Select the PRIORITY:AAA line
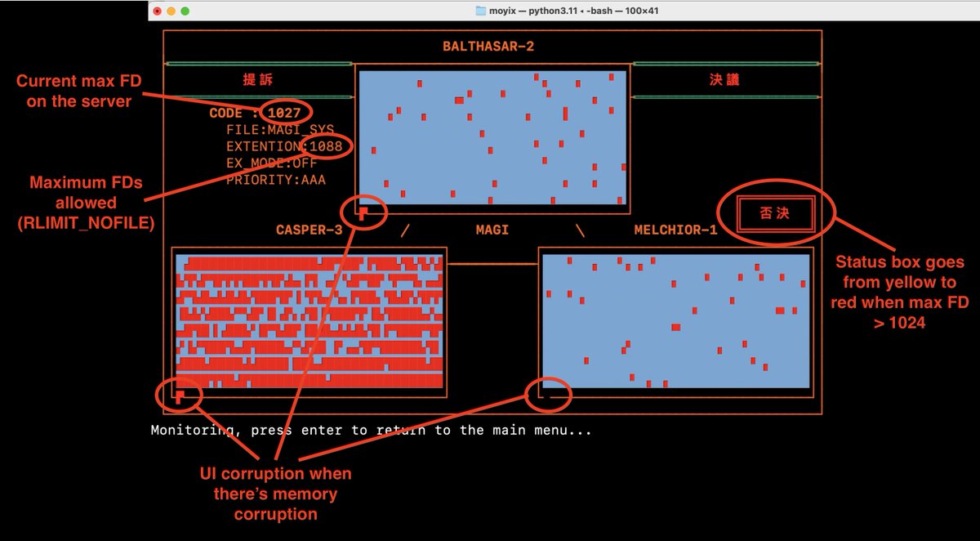The image size is (980, 541). pyautogui.click(x=275, y=180)
